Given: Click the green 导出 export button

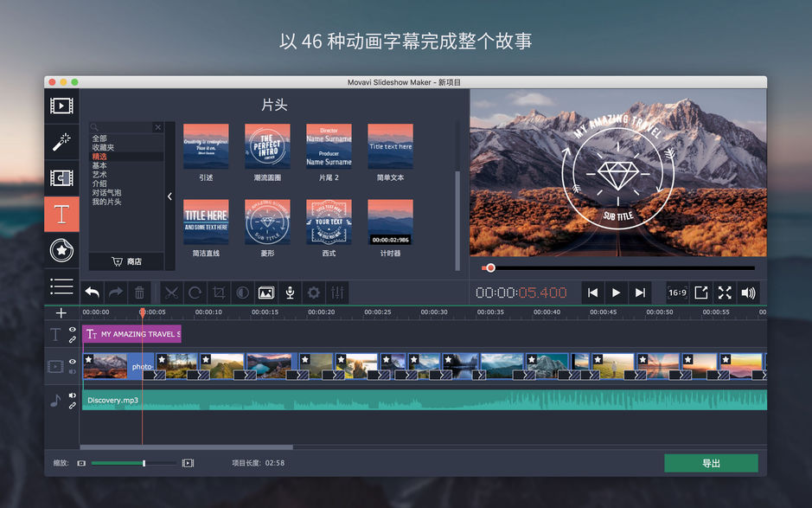Looking at the screenshot, I should 711,463.
